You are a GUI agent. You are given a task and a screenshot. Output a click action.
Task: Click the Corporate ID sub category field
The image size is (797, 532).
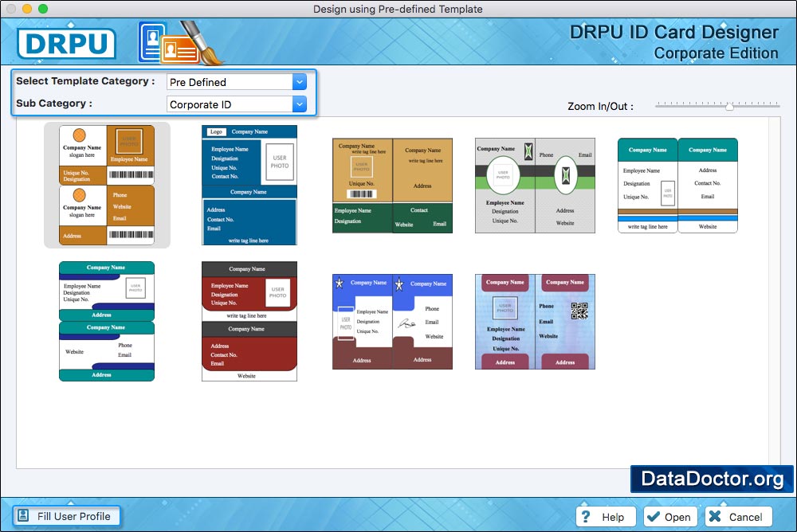pos(230,104)
